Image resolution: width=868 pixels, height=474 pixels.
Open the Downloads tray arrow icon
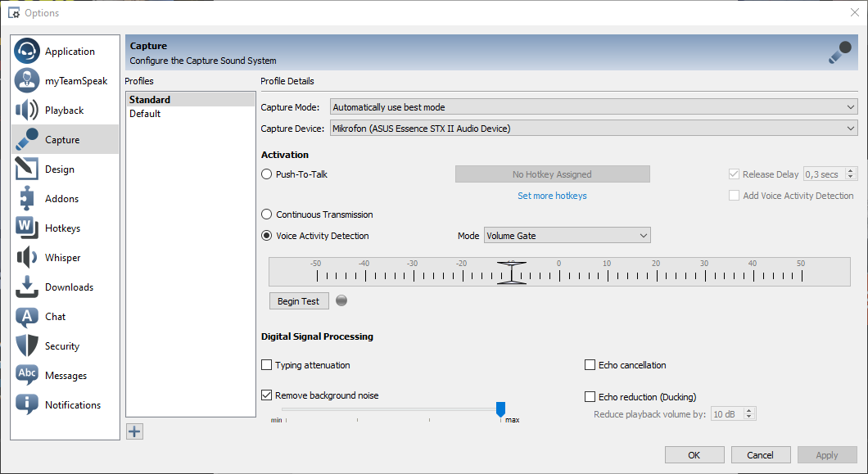pyautogui.click(x=27, y=287)
